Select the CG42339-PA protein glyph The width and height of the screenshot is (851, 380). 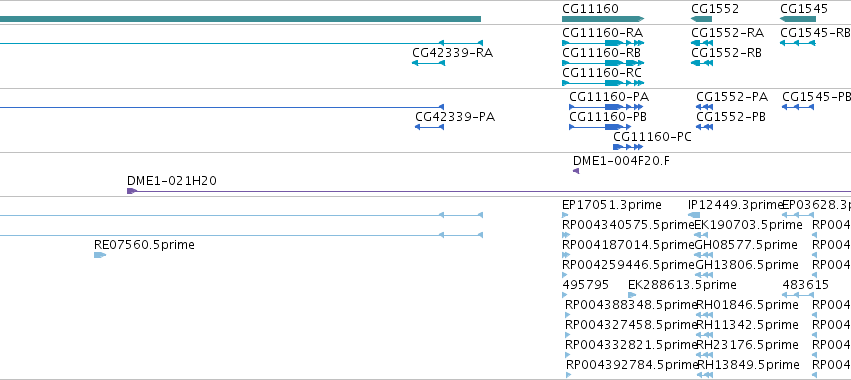tap(429, 127)
